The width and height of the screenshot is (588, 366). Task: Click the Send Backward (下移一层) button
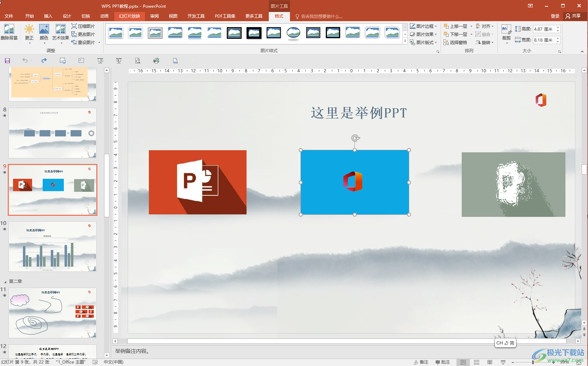click(x=455, y=34)
